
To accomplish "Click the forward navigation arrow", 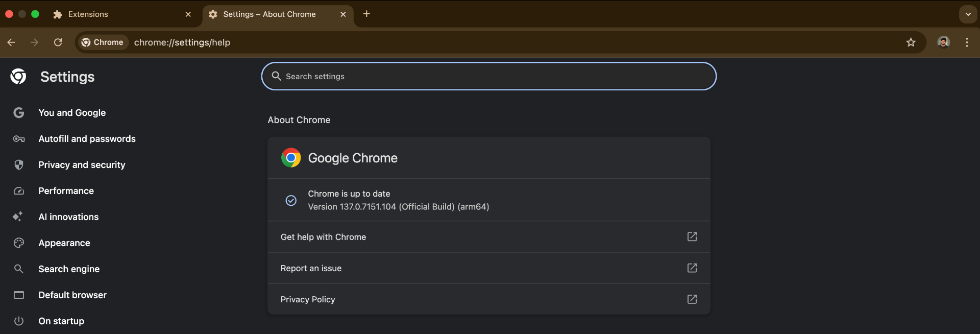I will (x=34, y=42).
